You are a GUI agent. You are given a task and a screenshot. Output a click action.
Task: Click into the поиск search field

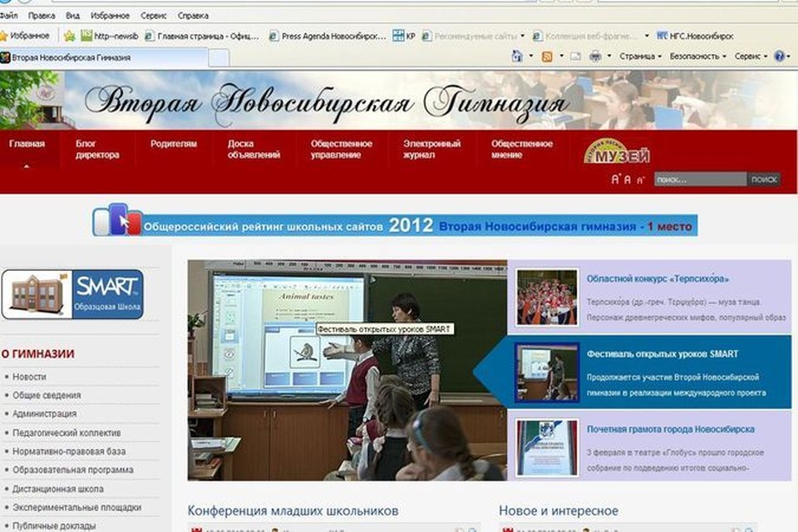[698, 180]
